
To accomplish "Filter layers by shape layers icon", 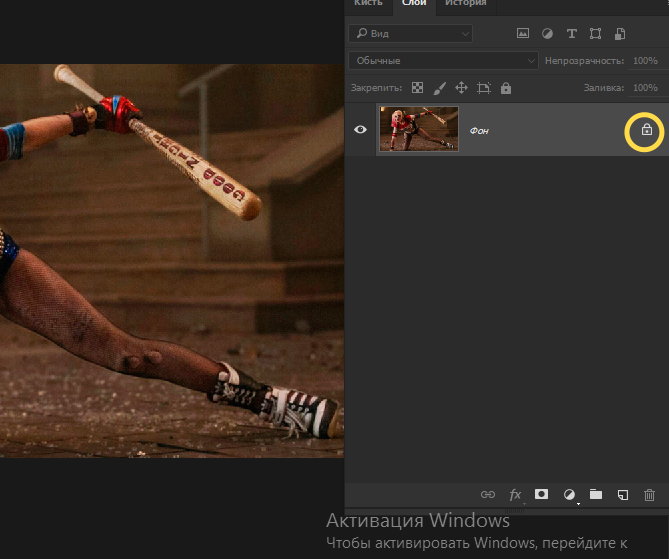I will point(596,34).
